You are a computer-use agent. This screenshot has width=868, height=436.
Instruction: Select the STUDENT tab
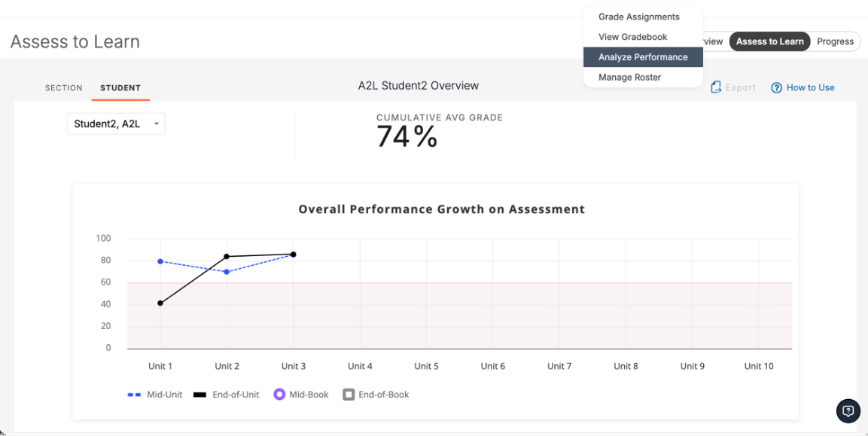click(120, 87)
